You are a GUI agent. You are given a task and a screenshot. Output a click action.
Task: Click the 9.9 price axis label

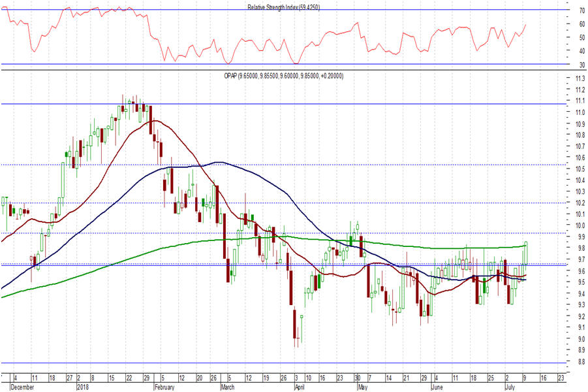[x=581, y=237]
